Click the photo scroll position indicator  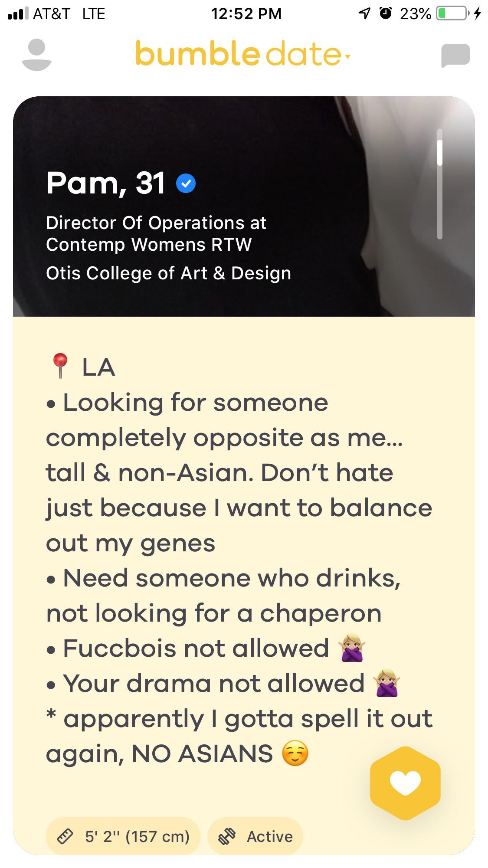click(439, 184)
